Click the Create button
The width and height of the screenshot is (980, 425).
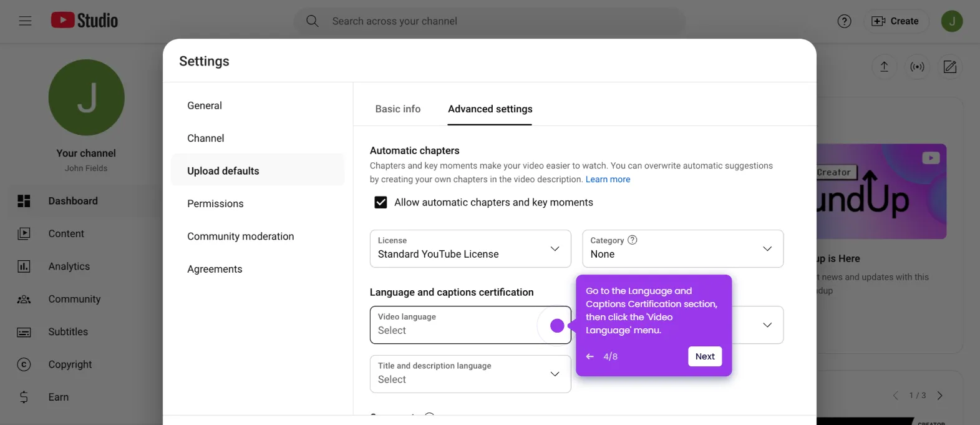coord(895,21)
